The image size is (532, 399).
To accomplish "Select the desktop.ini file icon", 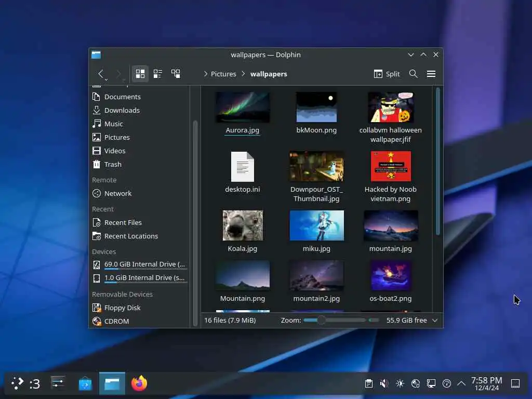I will point(243,167).
